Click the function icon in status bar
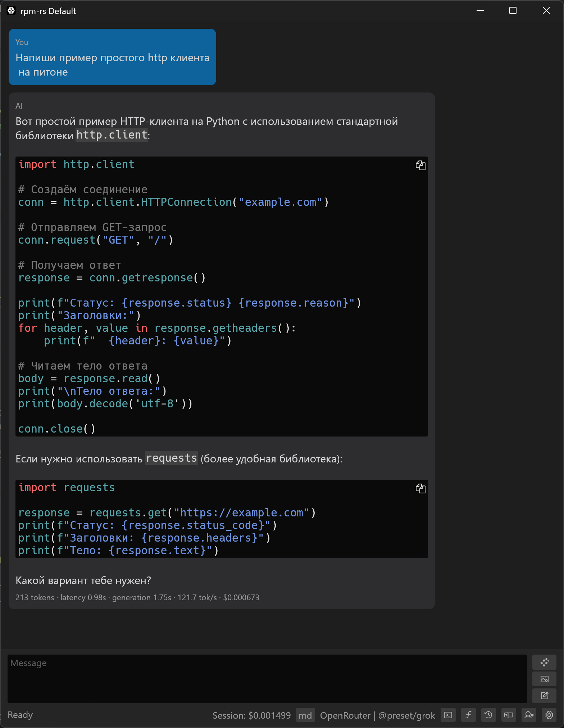 point(468,715)
